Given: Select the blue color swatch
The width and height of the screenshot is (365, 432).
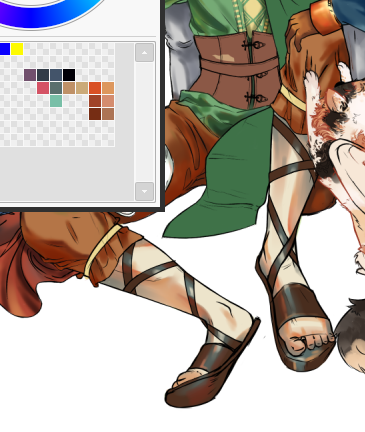Looking at the screenshot, I should coord(5,49).
